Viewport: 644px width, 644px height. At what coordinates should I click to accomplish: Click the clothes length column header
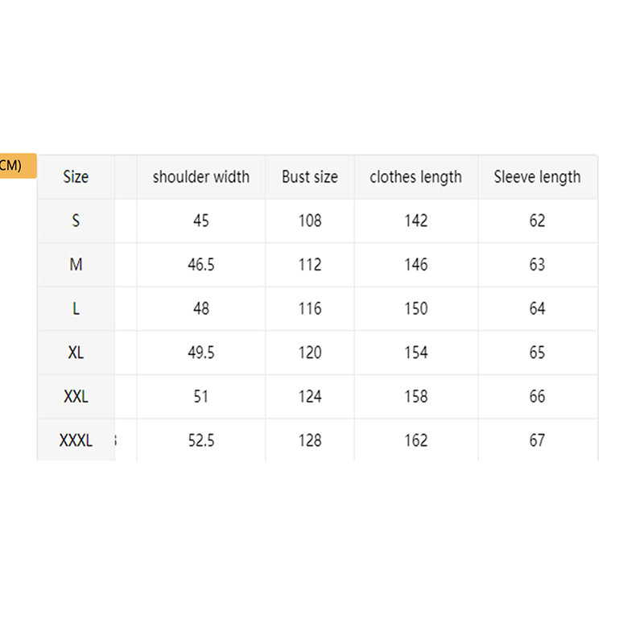(x=416, y=177)
